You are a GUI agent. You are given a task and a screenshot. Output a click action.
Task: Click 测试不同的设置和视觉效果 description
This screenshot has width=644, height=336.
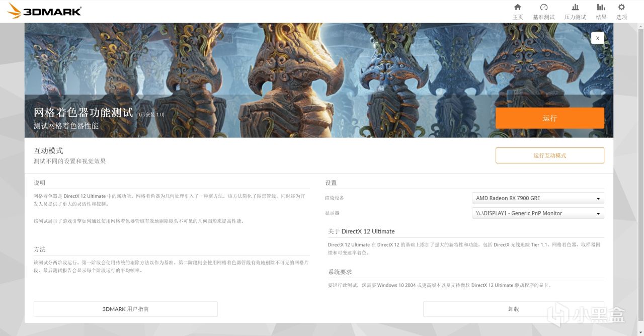[x=70, y=161]
